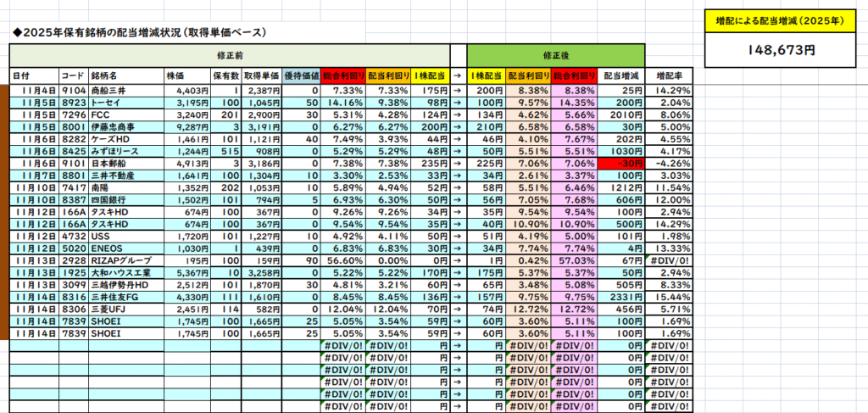The width and height of the screenshot is (868, 413).
Task: Select the sheet title 2025年保有銘柄の配当増減状況
Action: 140,32
